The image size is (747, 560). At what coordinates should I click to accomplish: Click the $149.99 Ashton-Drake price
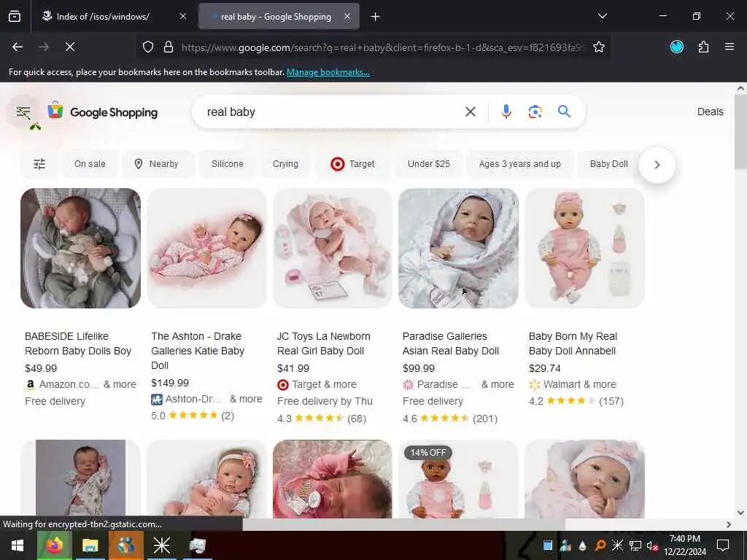point(170,383)
